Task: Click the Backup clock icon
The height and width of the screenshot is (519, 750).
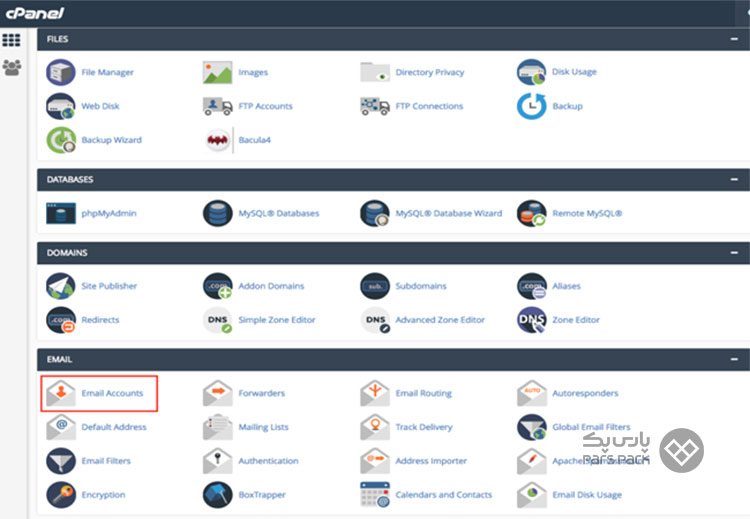Action: coord(531,106)
